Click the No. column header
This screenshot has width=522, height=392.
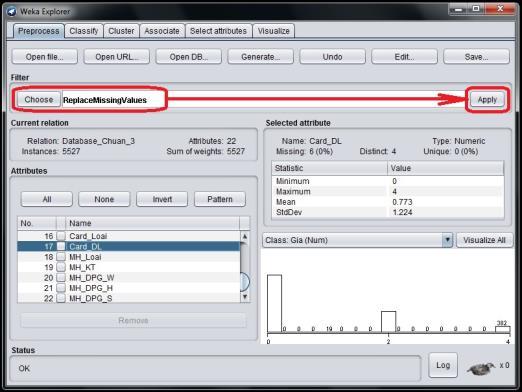click(x=37, y=223)
